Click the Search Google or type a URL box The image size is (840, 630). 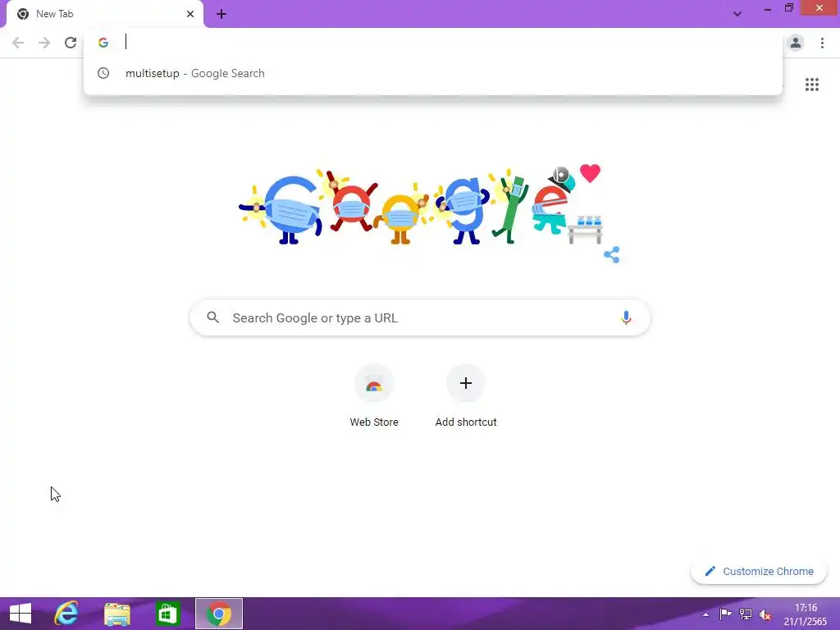[x=421, y=317]
